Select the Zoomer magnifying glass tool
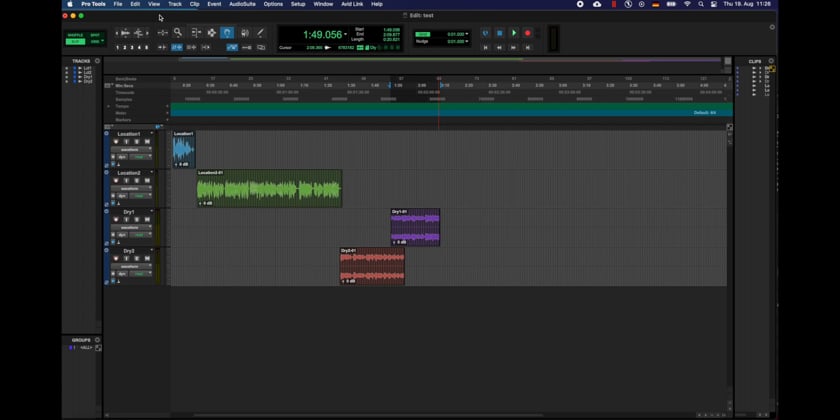Viewport: 840px width, 420px height. click(178, 33)
